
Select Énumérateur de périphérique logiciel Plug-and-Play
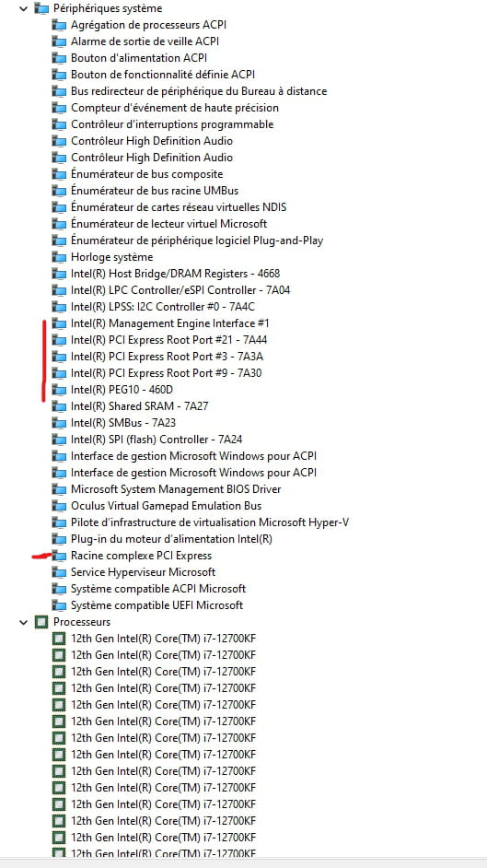click(x=197, y=240)
